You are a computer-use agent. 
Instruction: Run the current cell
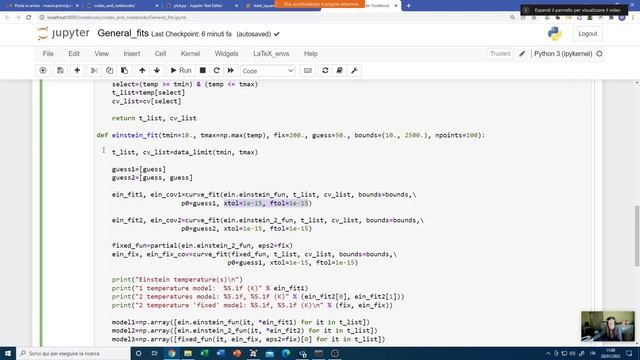coord(181,71)
